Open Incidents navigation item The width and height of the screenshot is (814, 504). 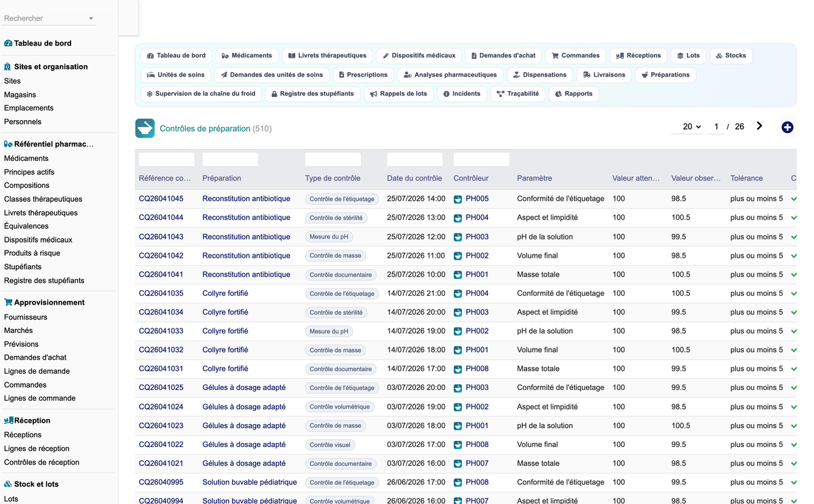(x=461, y=94)
